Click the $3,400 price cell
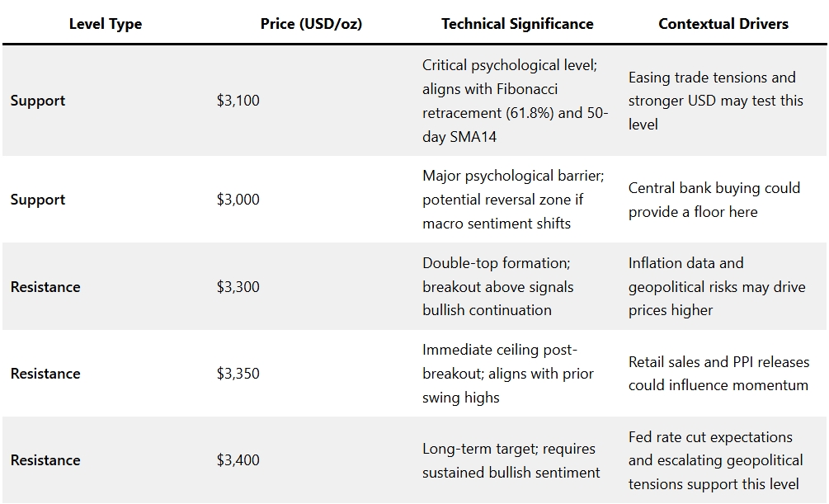829x504 pixels. coord(238,460)
